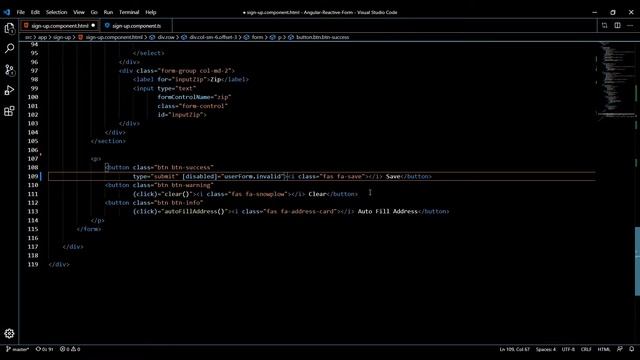
Task: Click the (click)="autoFillAddress()" attribute
Action: pyautogui.click(x=180, y=211)
